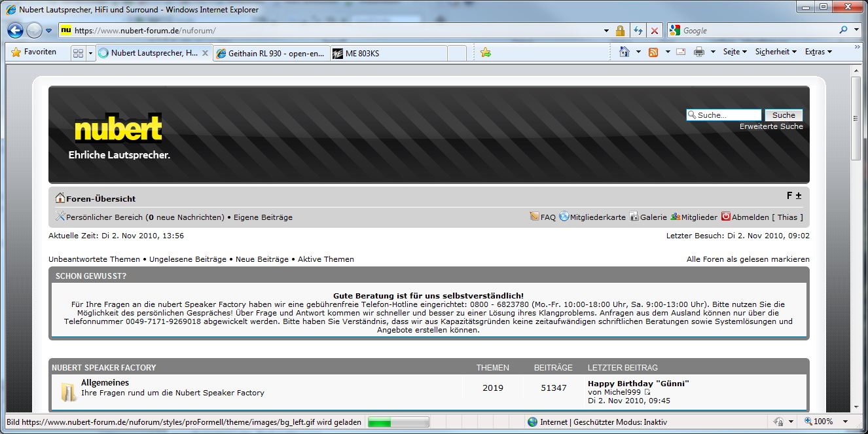This screenshot has height=434, width=868.
Task: Click the browser refresh button
Action: (638, 31)
